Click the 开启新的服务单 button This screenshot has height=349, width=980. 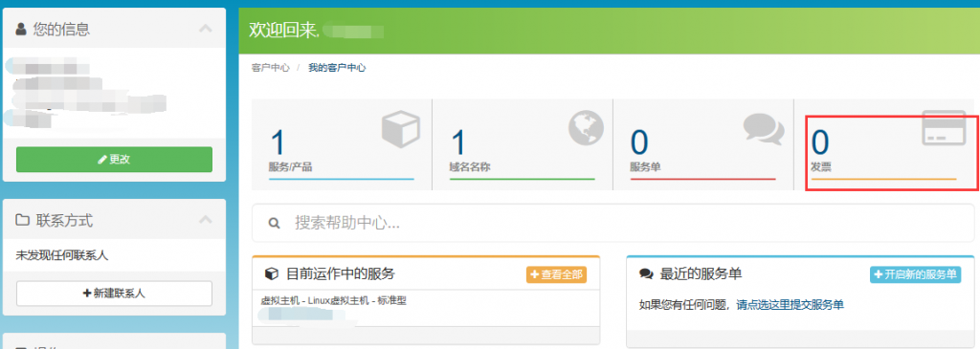[915, 274]
